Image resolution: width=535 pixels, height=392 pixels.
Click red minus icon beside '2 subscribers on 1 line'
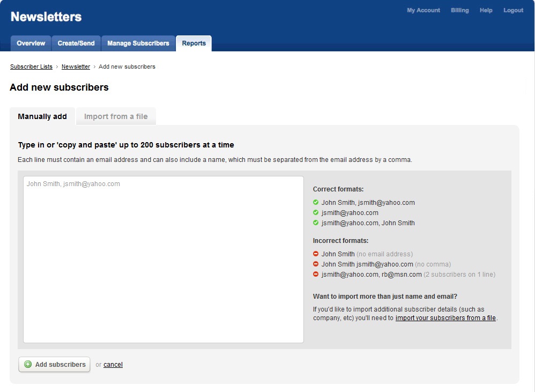click(x=316, y=275)
